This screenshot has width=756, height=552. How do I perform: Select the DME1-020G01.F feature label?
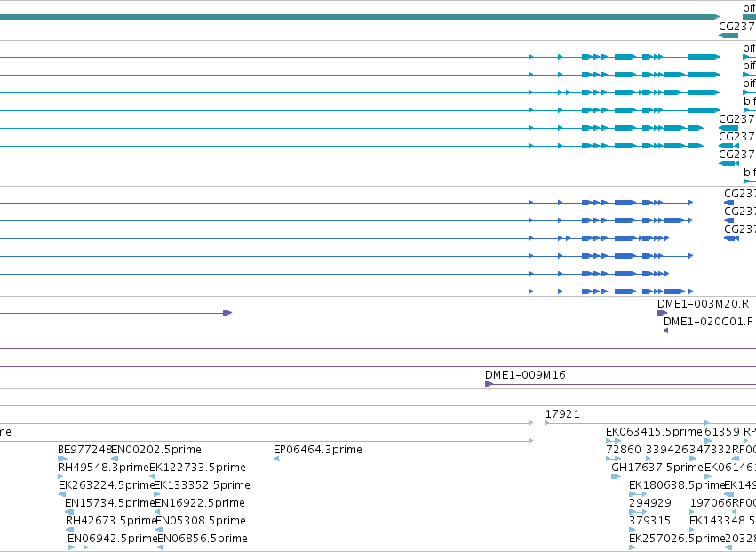(x=708, y=322)
